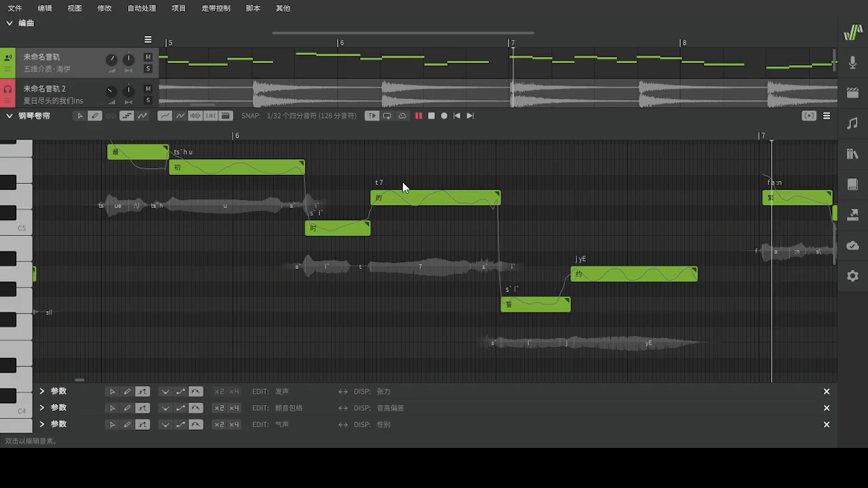Click the headphone icon of 未命名音轨 2
The image size is (868, 488).
(7, 89)
